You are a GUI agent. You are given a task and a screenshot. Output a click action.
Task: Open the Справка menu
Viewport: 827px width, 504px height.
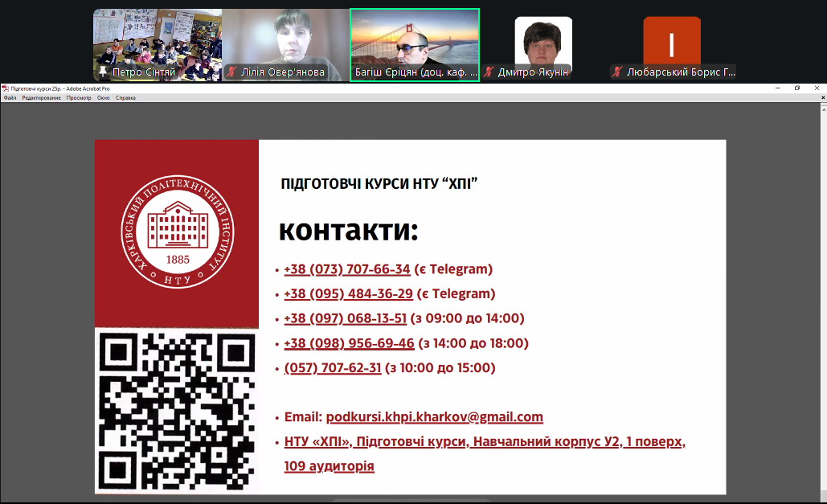click(x=125, y=97)
